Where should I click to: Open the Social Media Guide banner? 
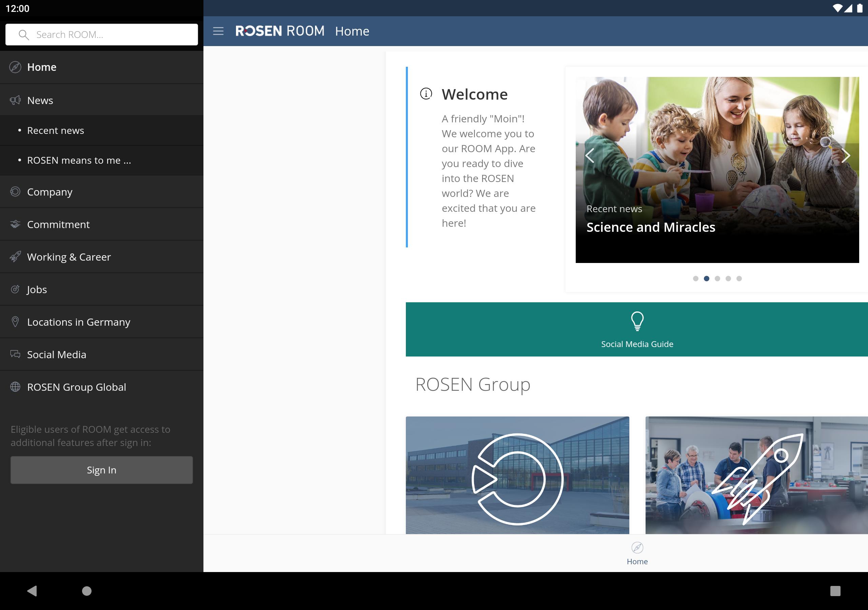coord(637,329)
